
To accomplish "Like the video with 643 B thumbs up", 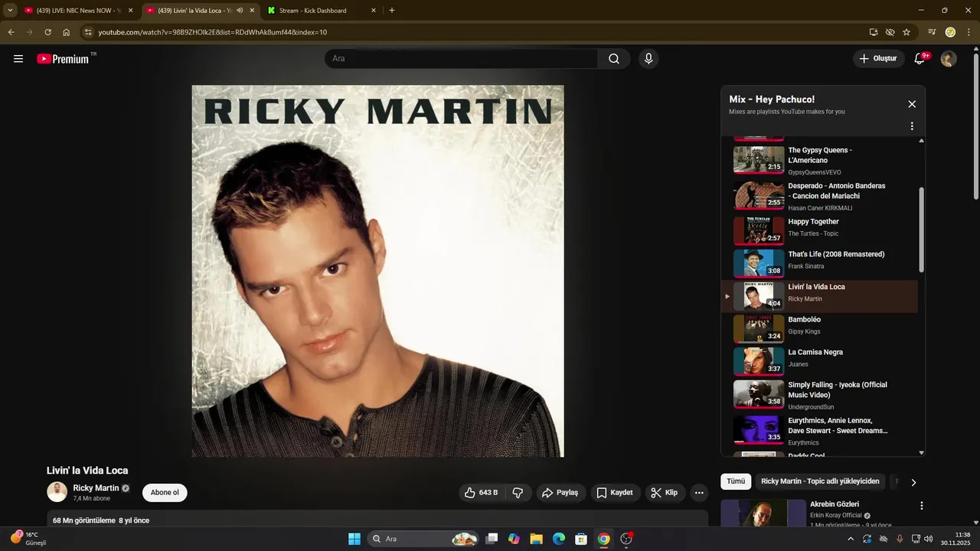I will coord(482,493).
